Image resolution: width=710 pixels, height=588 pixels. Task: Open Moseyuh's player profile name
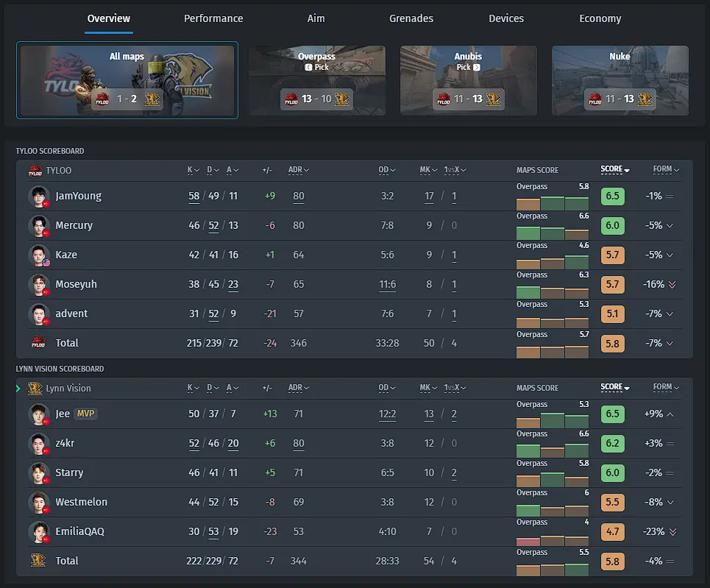[x=76, y=285]
